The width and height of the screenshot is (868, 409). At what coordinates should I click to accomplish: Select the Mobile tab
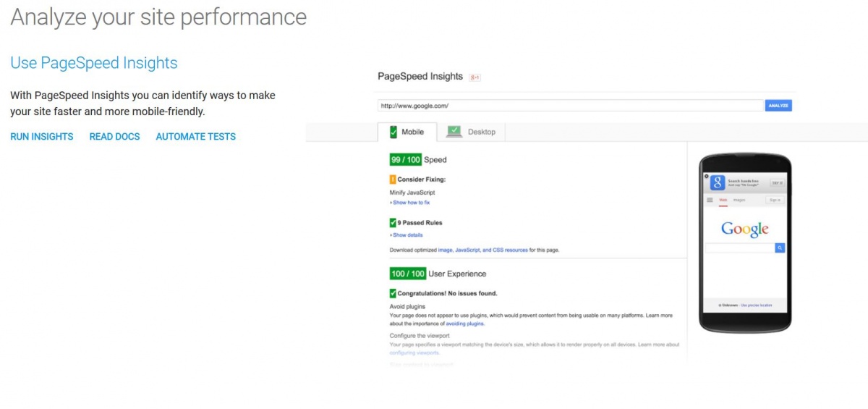(407, 132)
